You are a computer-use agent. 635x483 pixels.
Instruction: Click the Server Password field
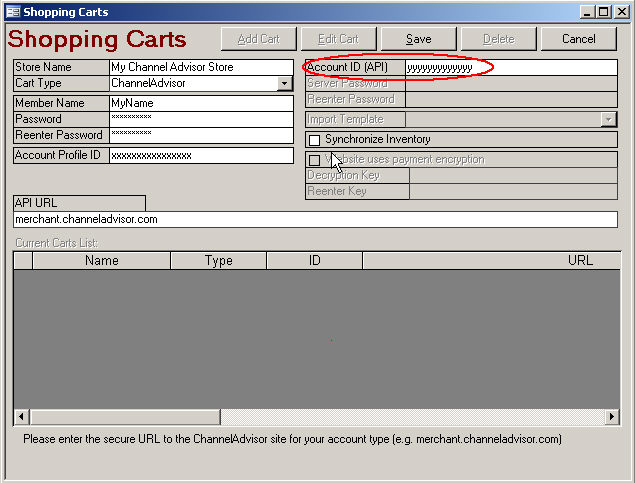click(x=511, y=83)
